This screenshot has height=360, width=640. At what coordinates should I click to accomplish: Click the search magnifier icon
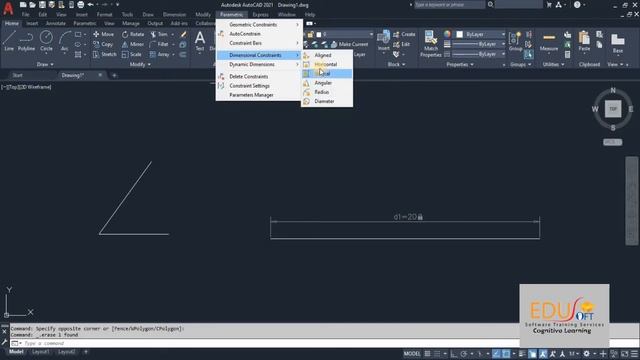click(x=490, y=5)
